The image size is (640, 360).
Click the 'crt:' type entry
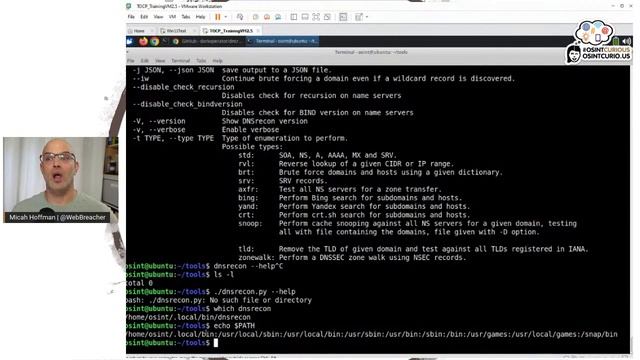pyautogui.click(x=246, y=215)
